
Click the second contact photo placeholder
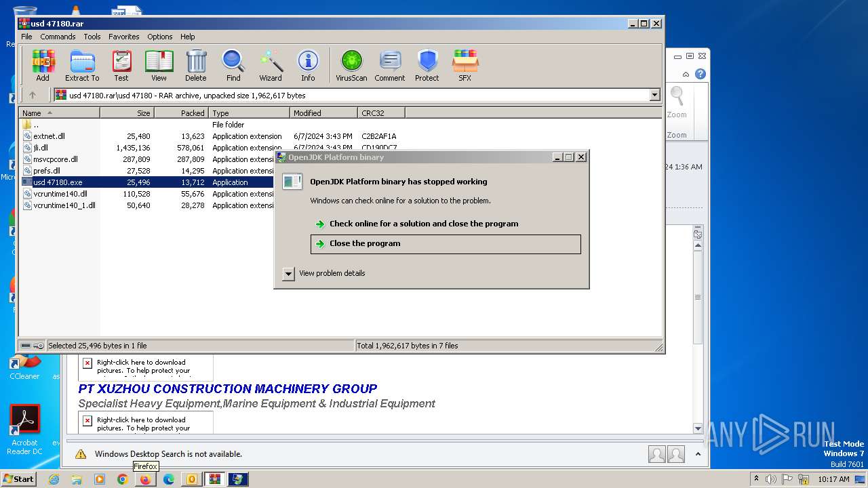coord(676,454)
